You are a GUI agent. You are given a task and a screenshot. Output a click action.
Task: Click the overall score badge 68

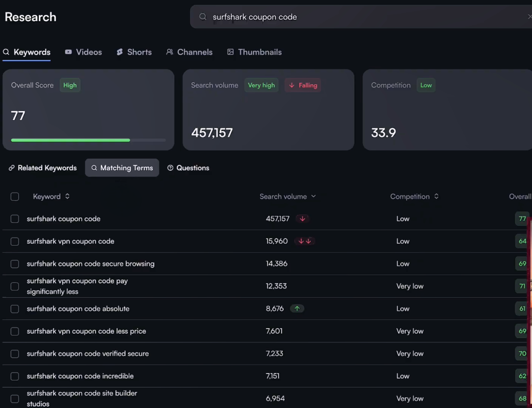click(x=522, y=399)
